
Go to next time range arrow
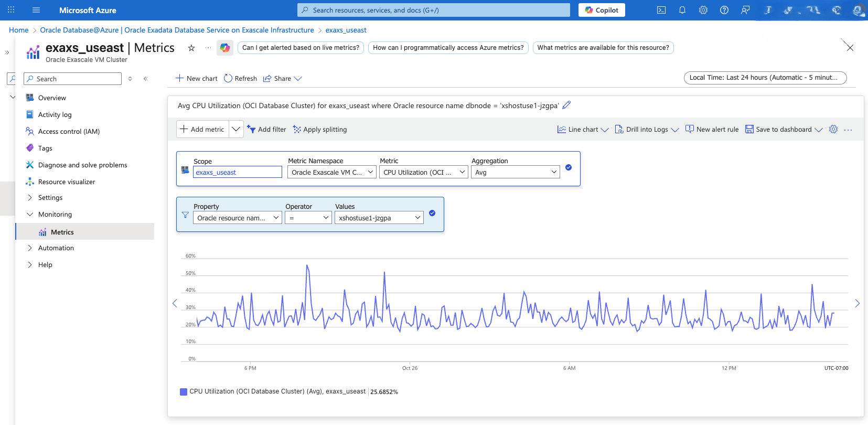coord(857,303)
